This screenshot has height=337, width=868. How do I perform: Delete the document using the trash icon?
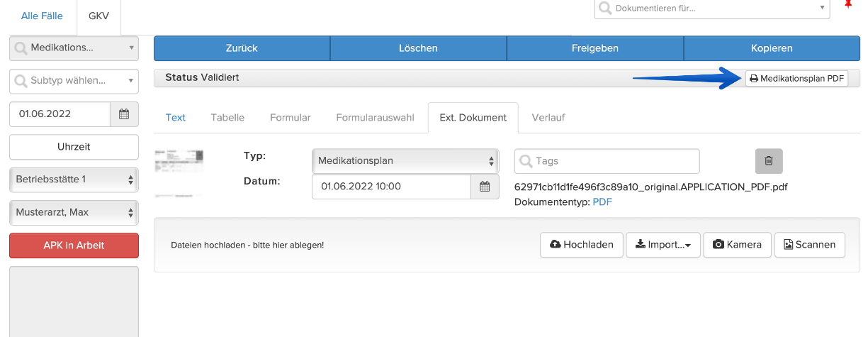(769, 161)
